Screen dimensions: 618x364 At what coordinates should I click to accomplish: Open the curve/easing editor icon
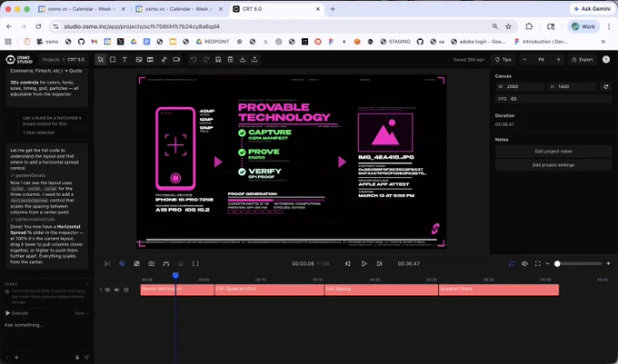(x=166, y=263)
